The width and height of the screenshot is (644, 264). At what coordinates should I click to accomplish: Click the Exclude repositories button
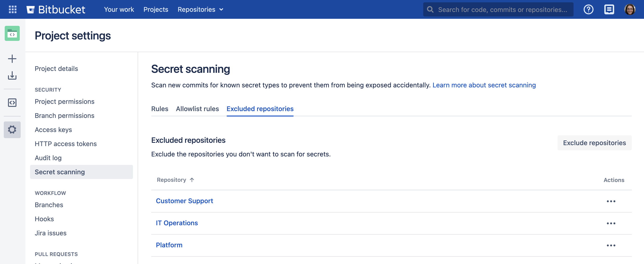point(594,143)
